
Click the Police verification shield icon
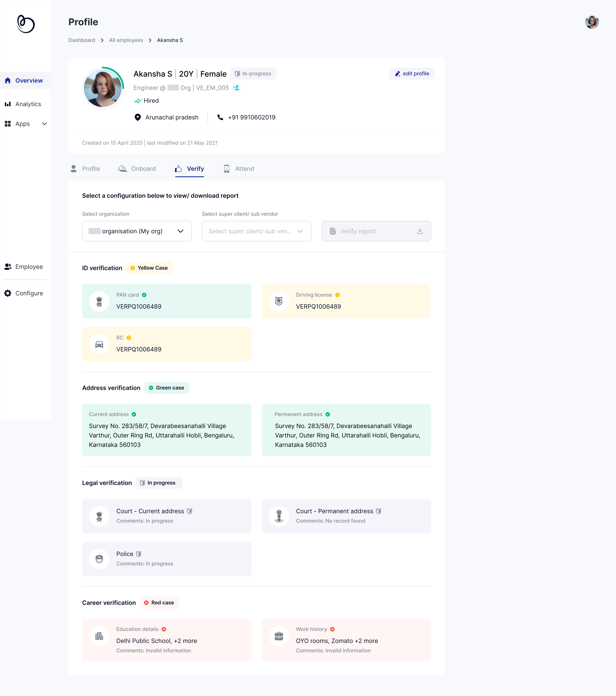click(x=99, y=559)
